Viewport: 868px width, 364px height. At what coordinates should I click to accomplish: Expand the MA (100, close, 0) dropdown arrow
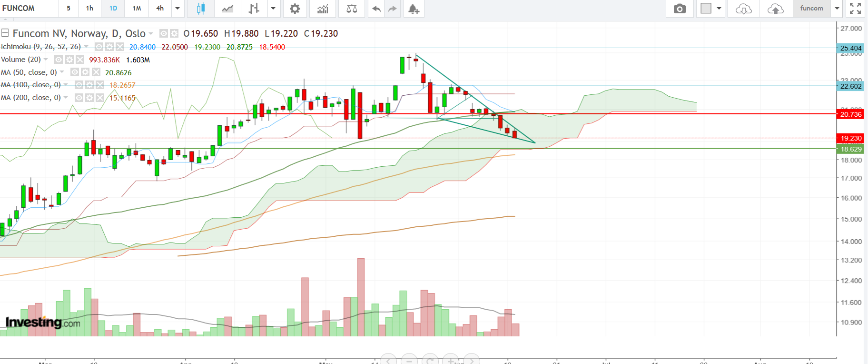tap(66, 85)
